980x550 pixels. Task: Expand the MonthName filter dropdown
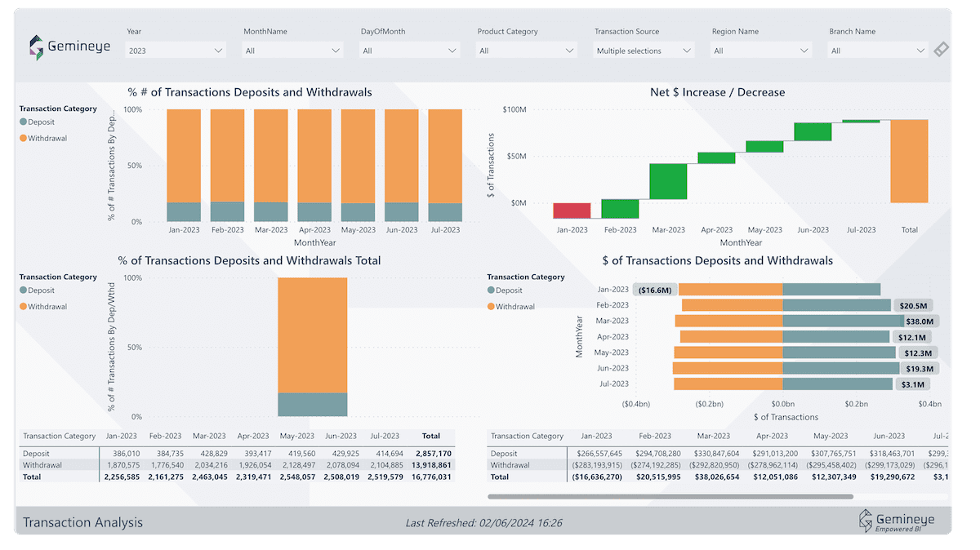click(292, 49)
